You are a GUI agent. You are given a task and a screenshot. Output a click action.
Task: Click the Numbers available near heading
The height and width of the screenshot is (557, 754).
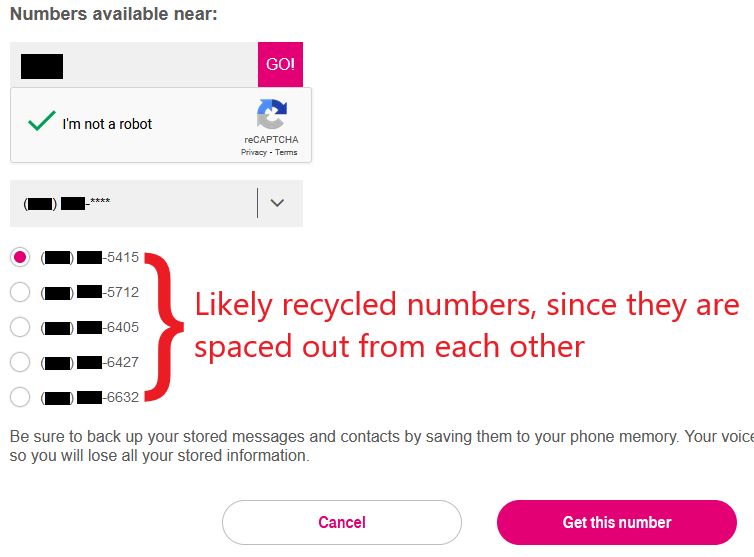pyautogui.click(x=114, y=14)
